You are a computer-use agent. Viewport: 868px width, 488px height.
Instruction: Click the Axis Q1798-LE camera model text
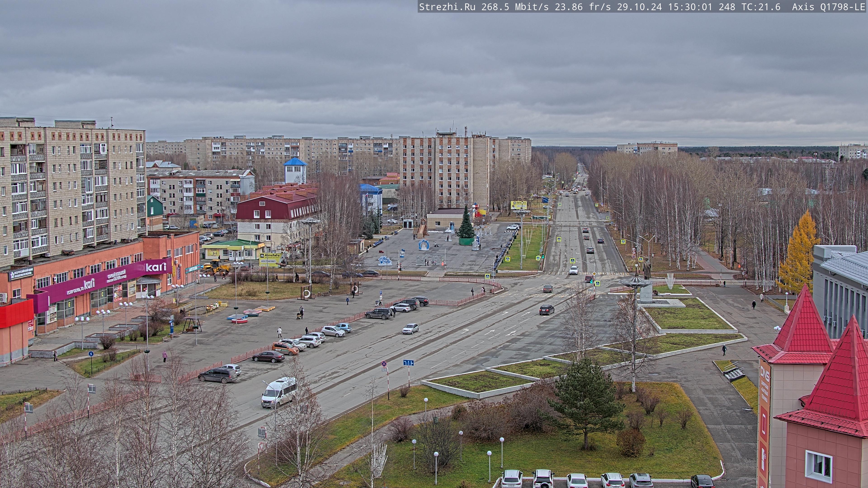tap(829, 7)
